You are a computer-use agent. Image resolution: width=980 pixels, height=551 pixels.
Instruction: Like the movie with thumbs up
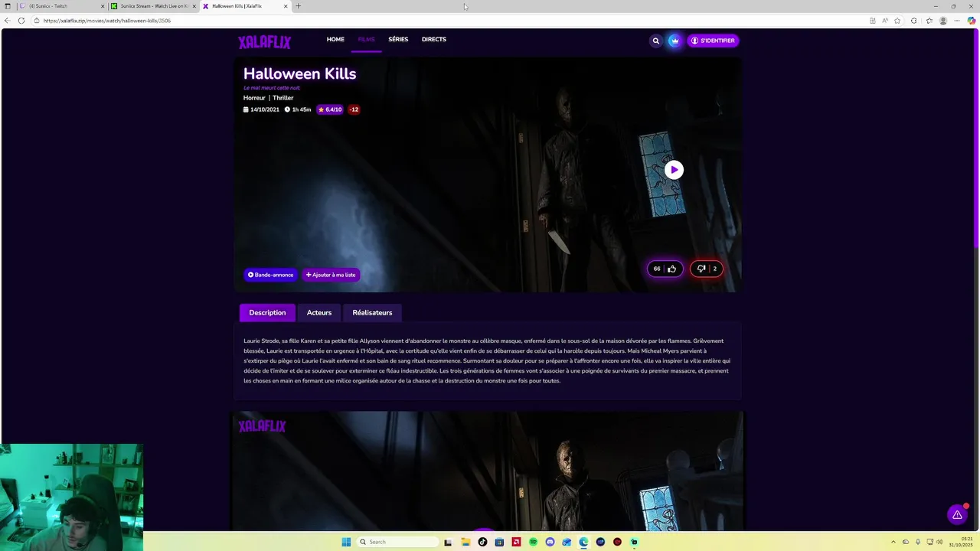coord(665,269)
